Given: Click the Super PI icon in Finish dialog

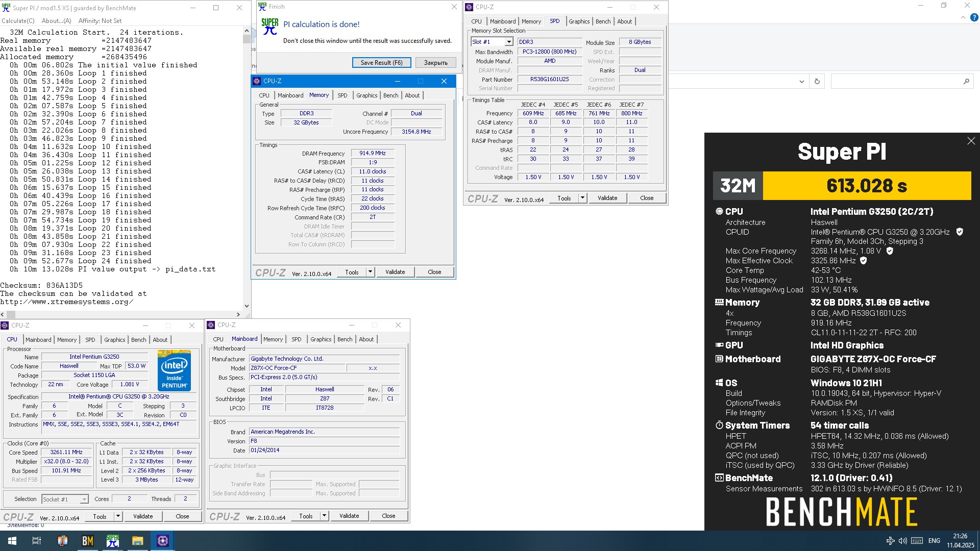Looking at the screenshot, I should [x=269, y=27].
